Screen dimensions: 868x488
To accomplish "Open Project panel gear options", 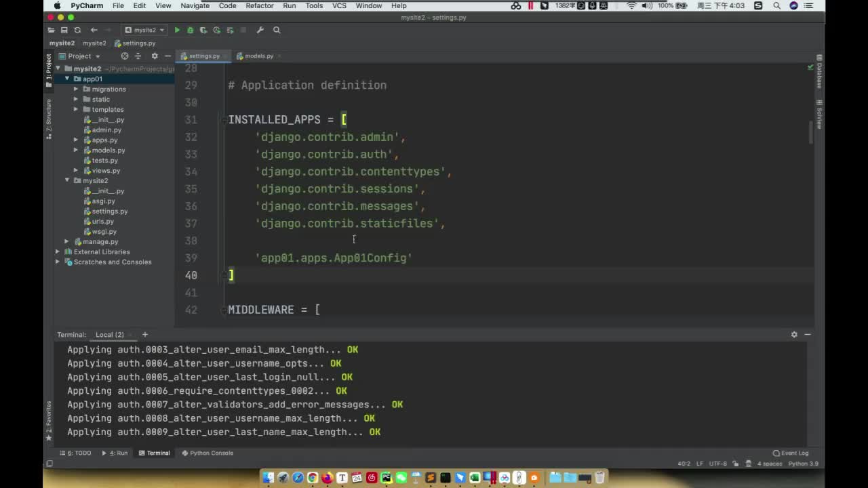I will pos(155,56).
